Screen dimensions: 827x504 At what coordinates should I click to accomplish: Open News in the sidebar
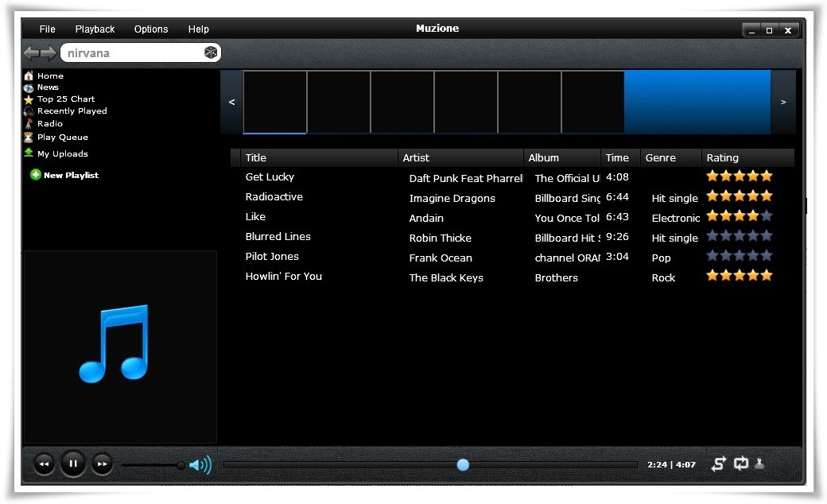[x=48, y=87]
